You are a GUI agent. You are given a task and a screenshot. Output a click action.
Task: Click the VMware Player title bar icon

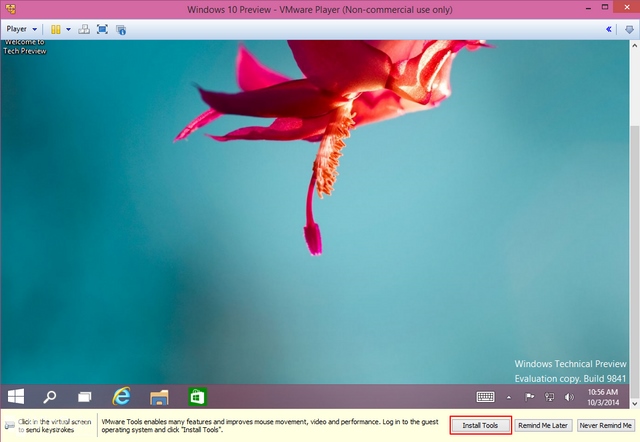(x=11, y=9)
